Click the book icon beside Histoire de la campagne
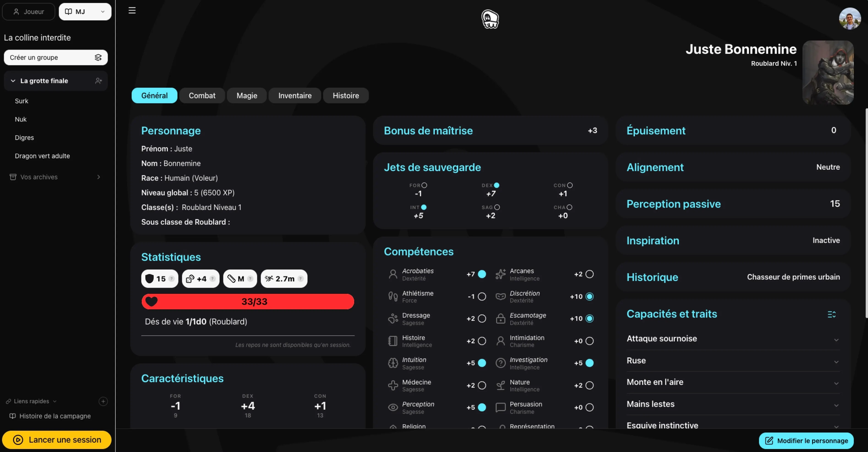This screenshot has height=452, width=868. pos(12,416)
